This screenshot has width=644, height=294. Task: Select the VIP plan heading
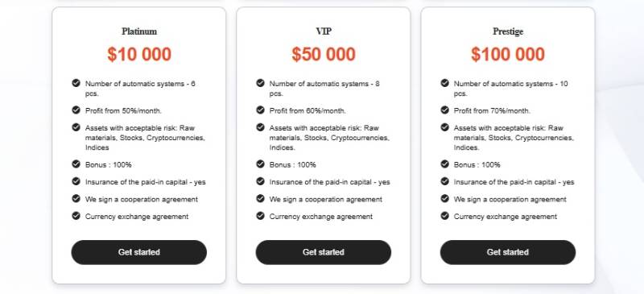tap(324, 31)
